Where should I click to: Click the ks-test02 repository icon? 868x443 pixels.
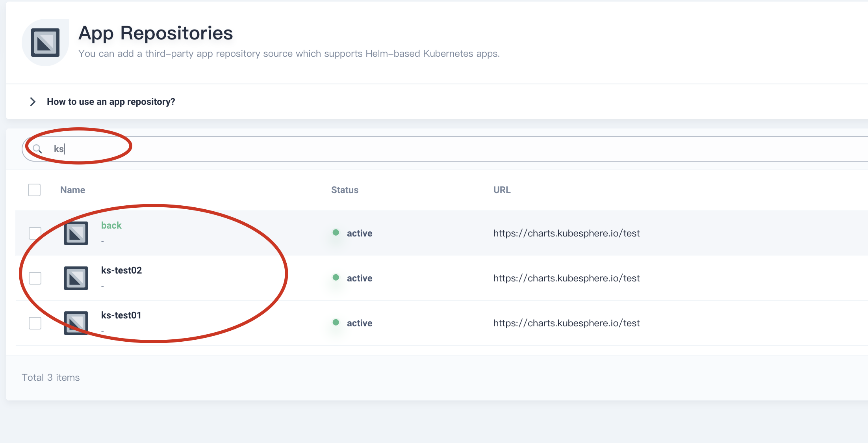pyautogui.click(x=76, y=278)
